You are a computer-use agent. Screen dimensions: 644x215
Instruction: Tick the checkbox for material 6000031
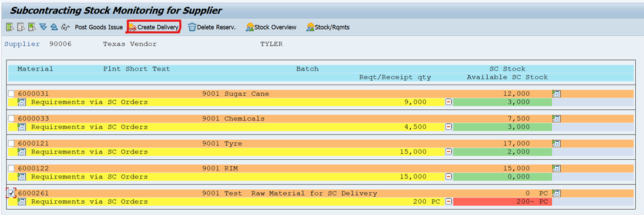[x=11, y=93]
